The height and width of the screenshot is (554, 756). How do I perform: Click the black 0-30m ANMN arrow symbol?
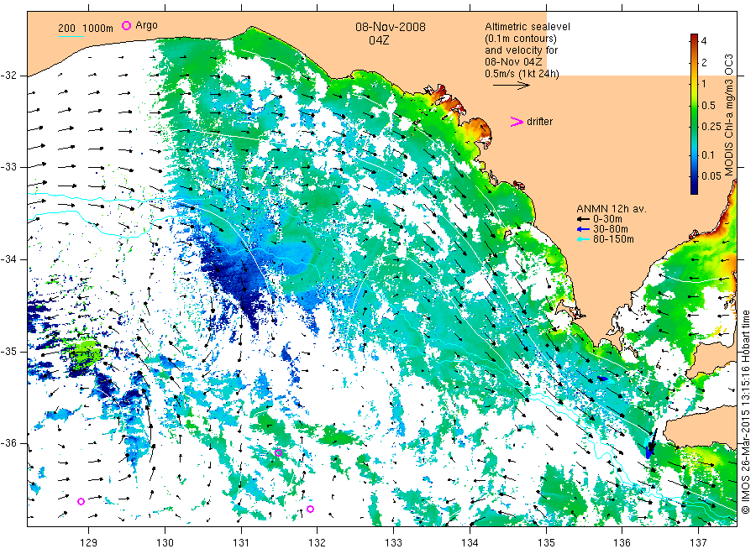point(584,219)
